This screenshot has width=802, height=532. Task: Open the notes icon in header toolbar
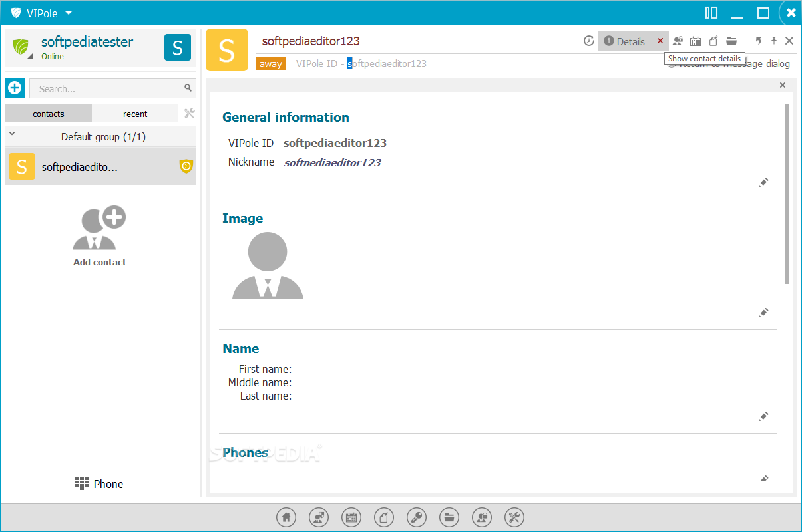coord(713,41)
